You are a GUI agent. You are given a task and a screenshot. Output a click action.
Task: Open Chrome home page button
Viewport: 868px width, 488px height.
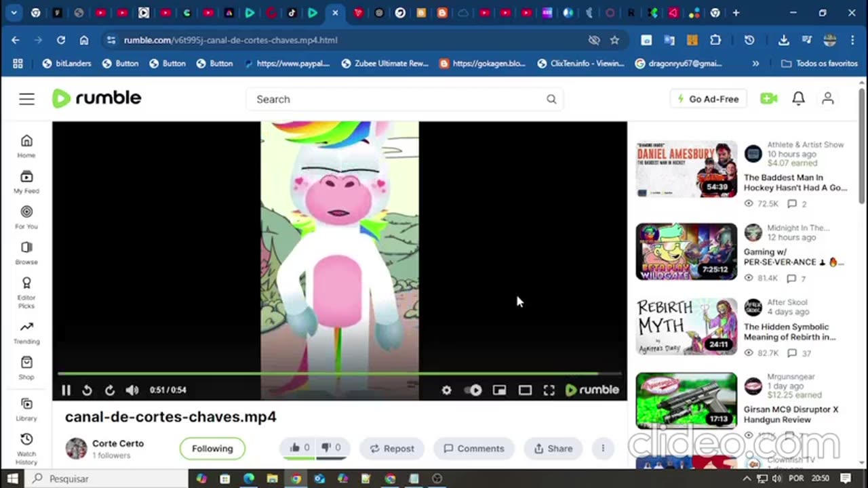(84, 40)
